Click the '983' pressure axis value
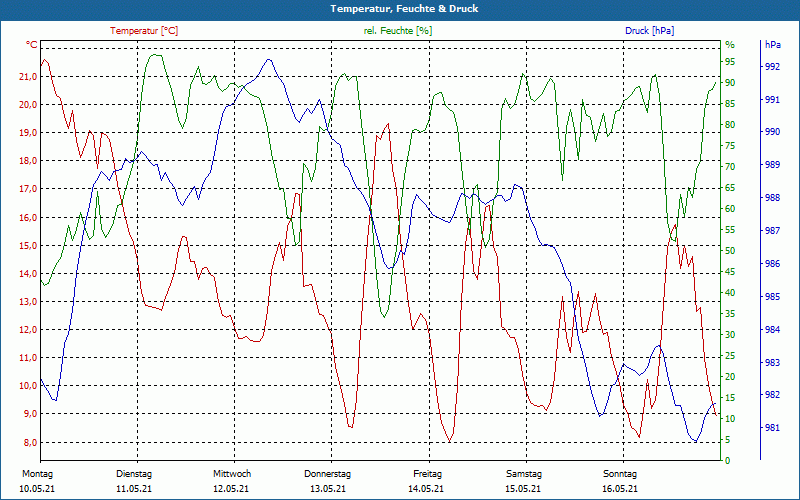Viewport: 800px width, 500px height. [x=773, y=363]
